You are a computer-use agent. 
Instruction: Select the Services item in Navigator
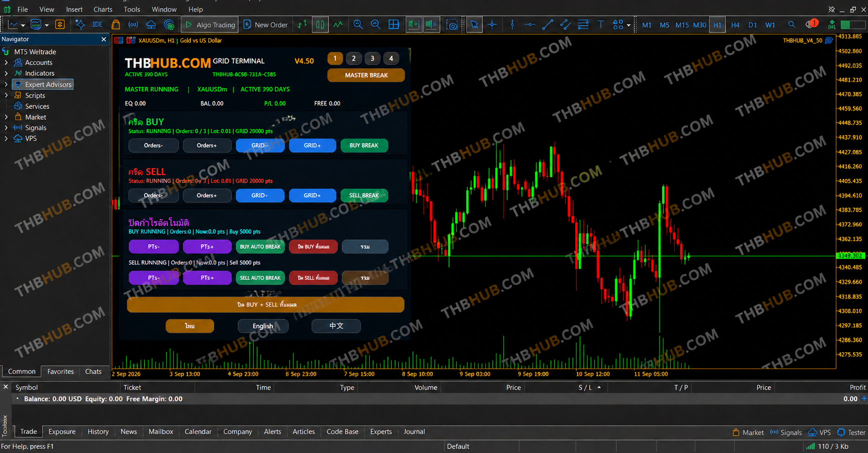[37, 106]
